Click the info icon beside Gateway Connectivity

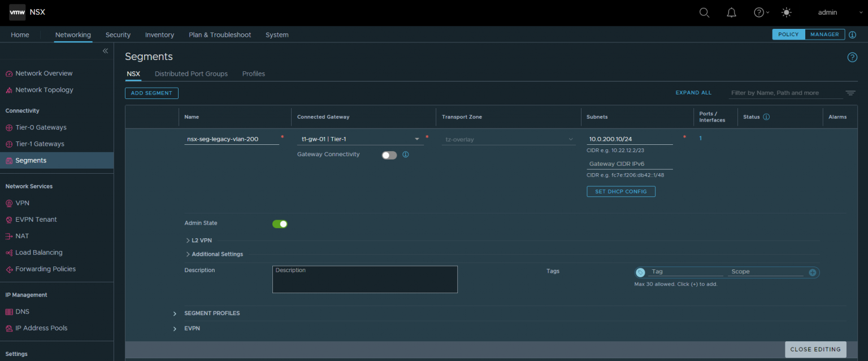[406, 154]
